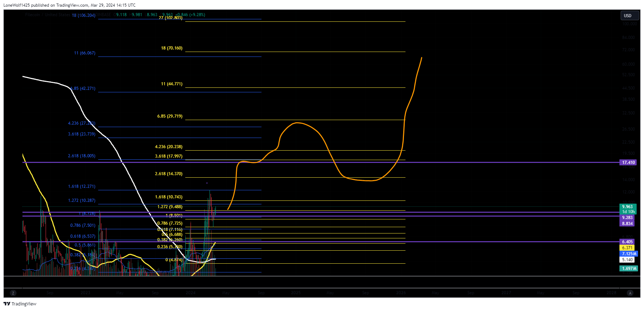Select yellow Fib level 11 (44.771)

coord(172,84)
